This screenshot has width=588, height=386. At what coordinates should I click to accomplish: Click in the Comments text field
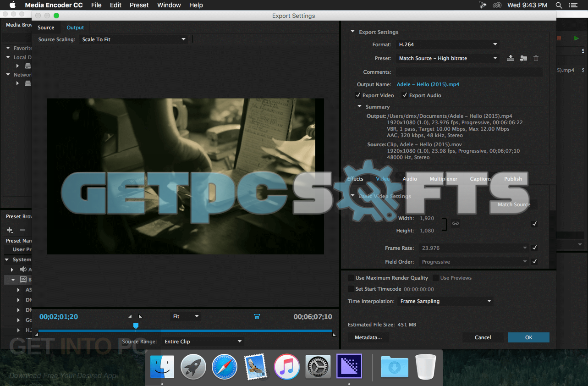[469, 72]
